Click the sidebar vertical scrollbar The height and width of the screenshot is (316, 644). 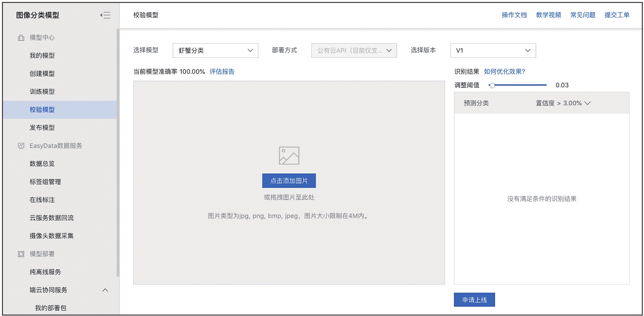tap(118, 153)
